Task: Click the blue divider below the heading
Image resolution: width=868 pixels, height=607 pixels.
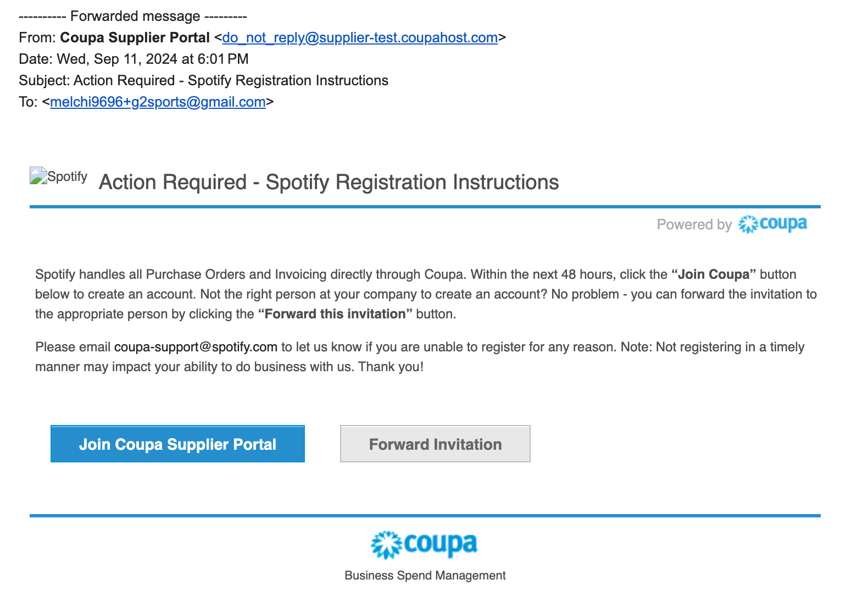Action: (425, 207)
